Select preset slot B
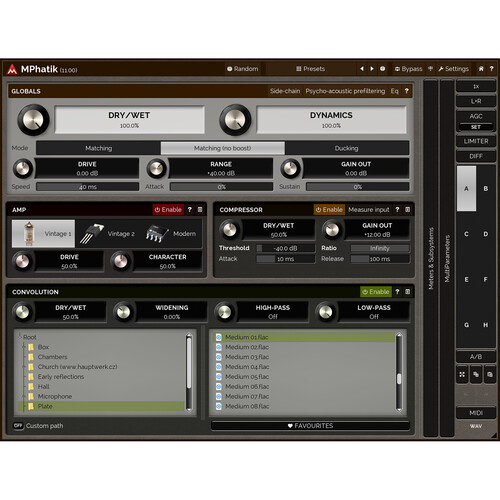 [x=486, y=188]
